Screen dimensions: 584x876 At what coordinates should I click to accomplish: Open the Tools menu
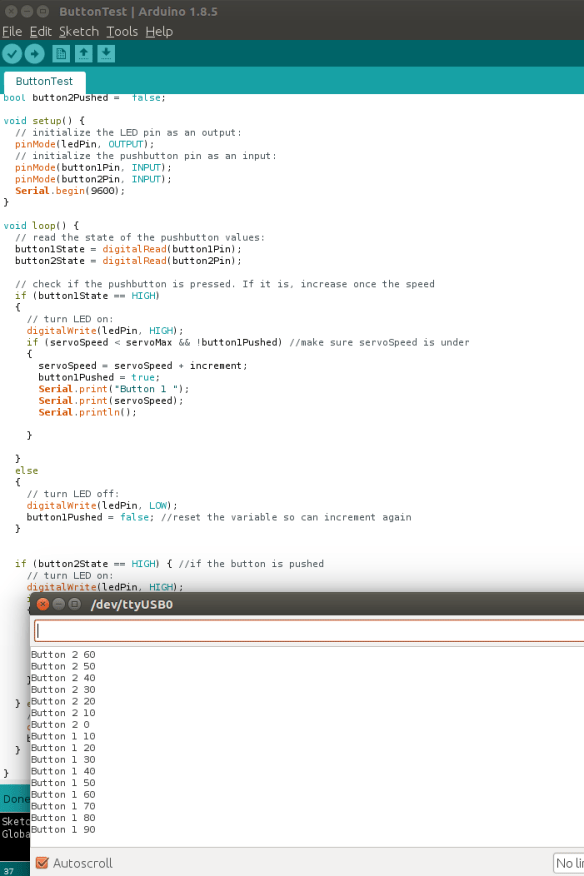[122, 32]
